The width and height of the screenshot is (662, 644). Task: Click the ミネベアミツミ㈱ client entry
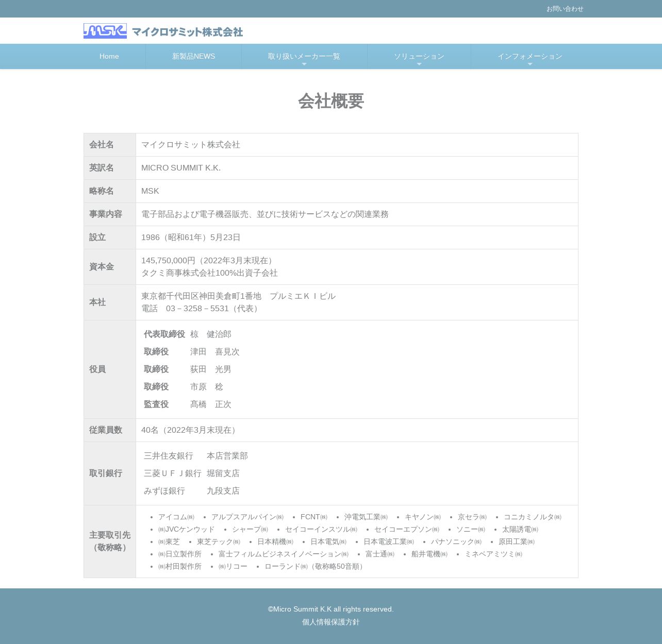pyautogui.click(x=493, y=554)
